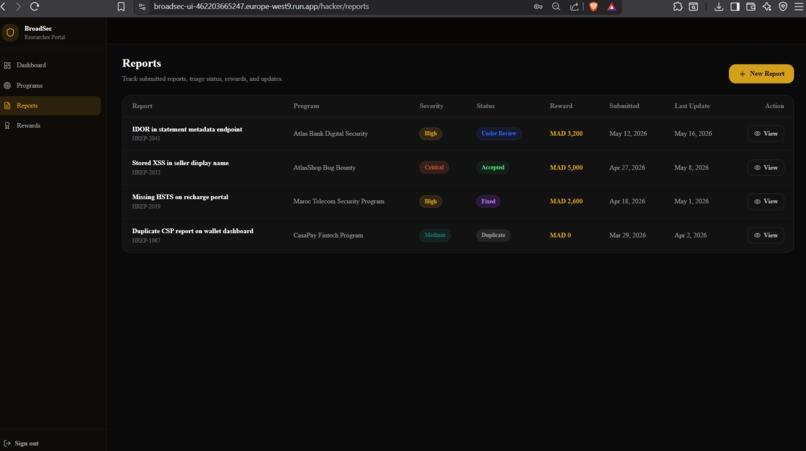Reload the page with the refresh icon
806x451 pixels.
[x=34, y=7]
